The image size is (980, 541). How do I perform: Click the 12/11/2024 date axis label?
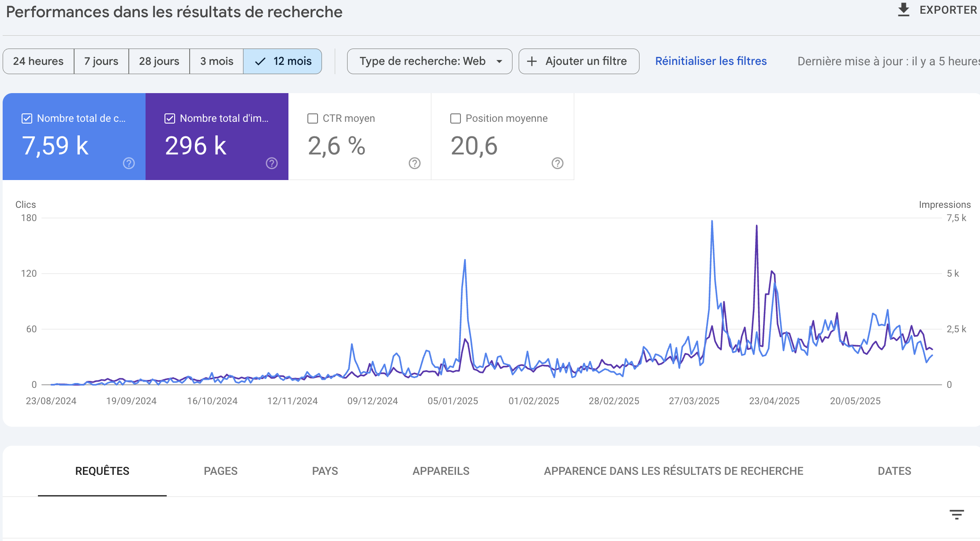[x=292, y=401]
